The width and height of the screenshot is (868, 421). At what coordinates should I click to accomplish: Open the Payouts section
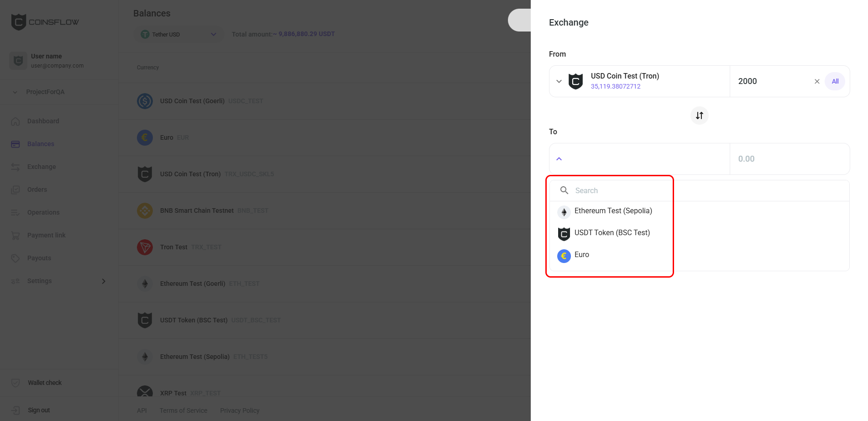39,258
